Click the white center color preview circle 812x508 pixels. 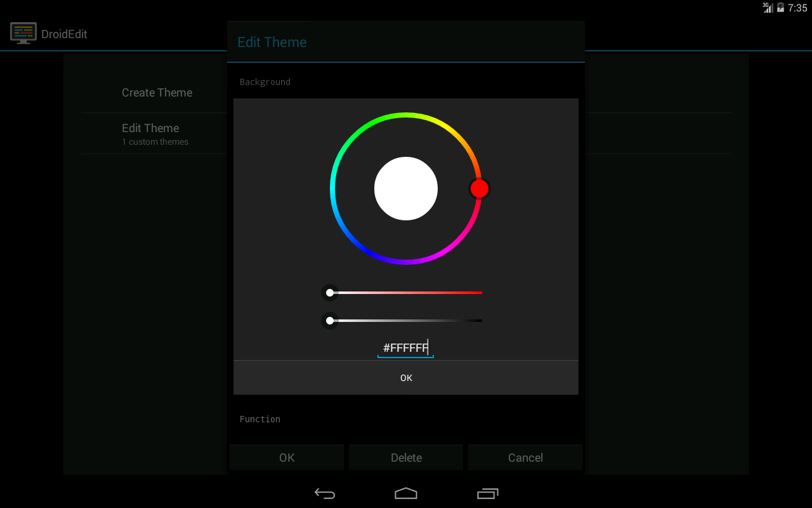(406, 189)
